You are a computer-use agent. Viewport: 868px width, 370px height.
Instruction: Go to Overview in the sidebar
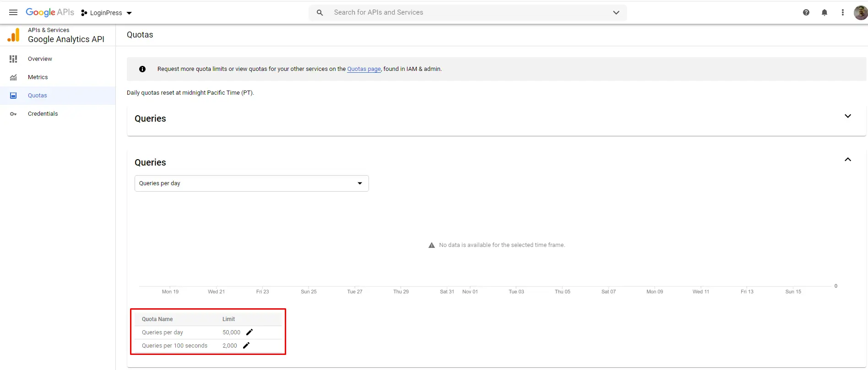[40, 59]
